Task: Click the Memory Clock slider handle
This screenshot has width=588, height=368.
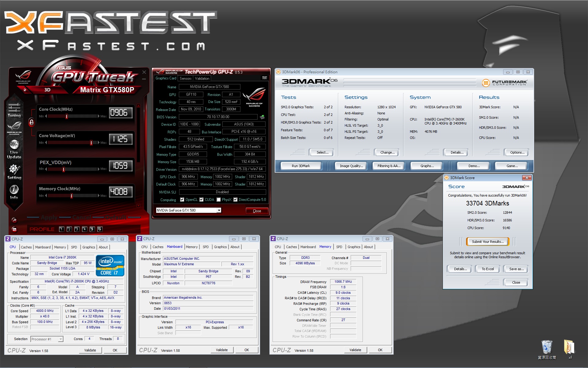Action: tap(71, 196)
